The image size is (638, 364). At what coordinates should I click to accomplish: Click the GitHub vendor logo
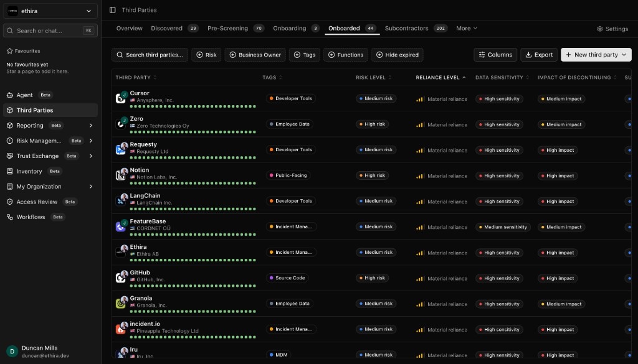(x=120, y=278)
